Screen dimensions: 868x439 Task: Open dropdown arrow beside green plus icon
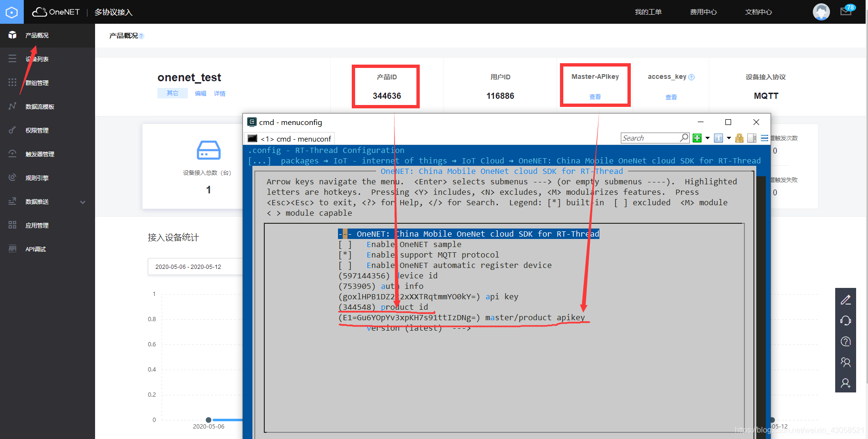click(707, 138)
